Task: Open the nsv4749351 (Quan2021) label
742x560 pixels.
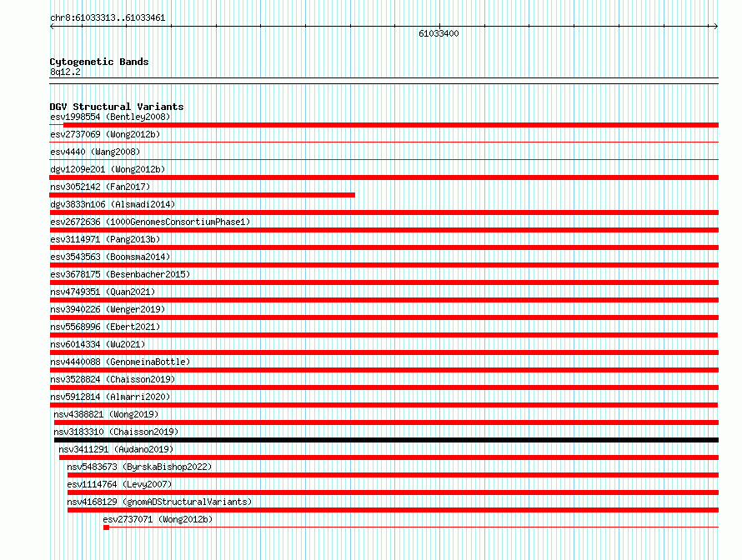Action: 103,292
